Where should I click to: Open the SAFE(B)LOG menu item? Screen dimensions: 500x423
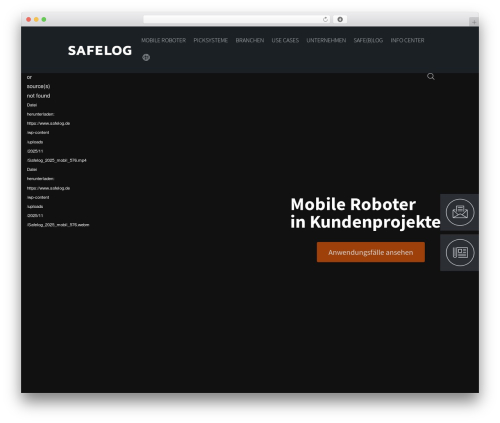coord(368,40)
